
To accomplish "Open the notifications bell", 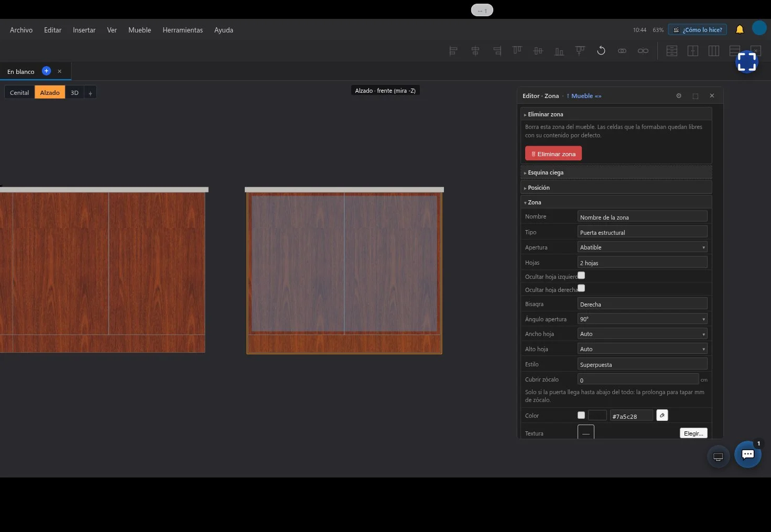I will tap(740, 29).
